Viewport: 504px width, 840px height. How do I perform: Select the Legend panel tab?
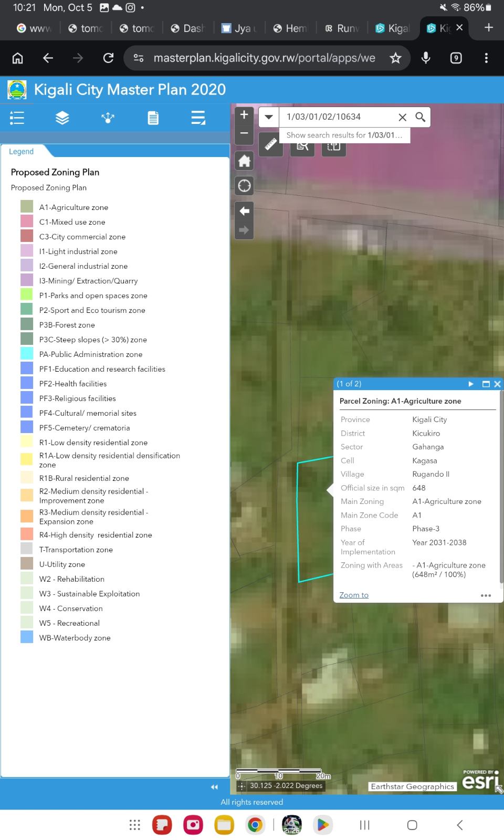(x=21, y=151)
